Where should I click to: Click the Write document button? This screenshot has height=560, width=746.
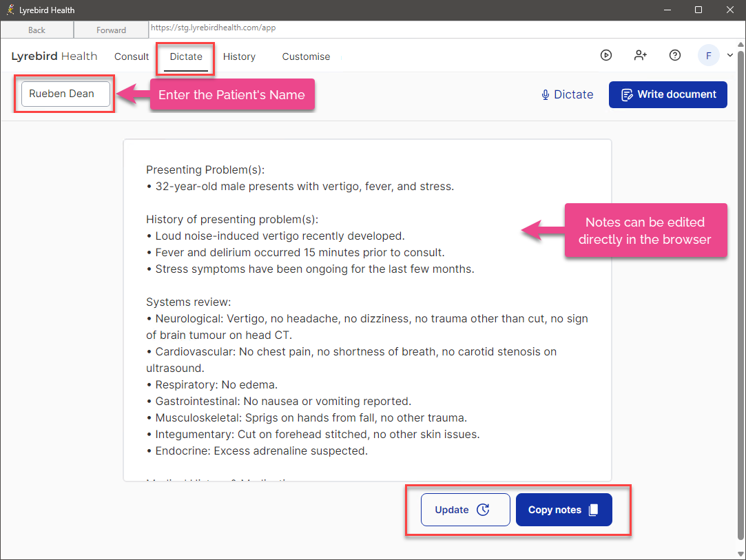[x=668, y=94]
